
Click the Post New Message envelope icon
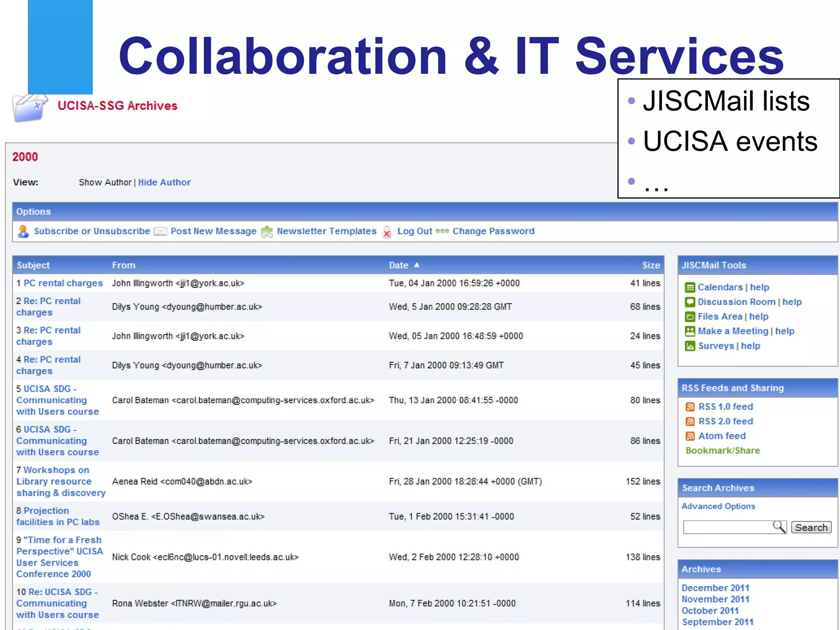160,232
